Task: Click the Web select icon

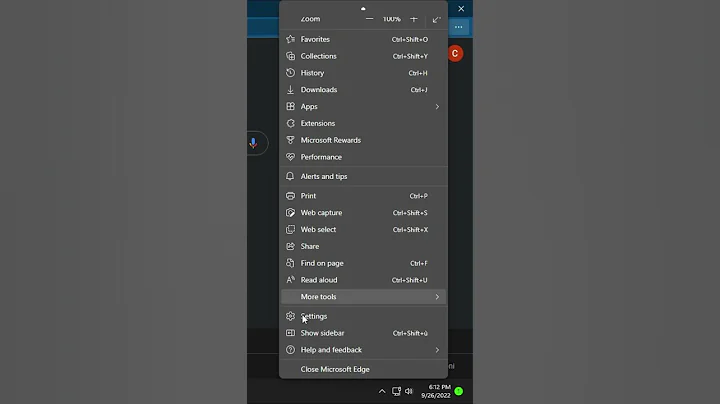Action: click(x=290, y=230)
